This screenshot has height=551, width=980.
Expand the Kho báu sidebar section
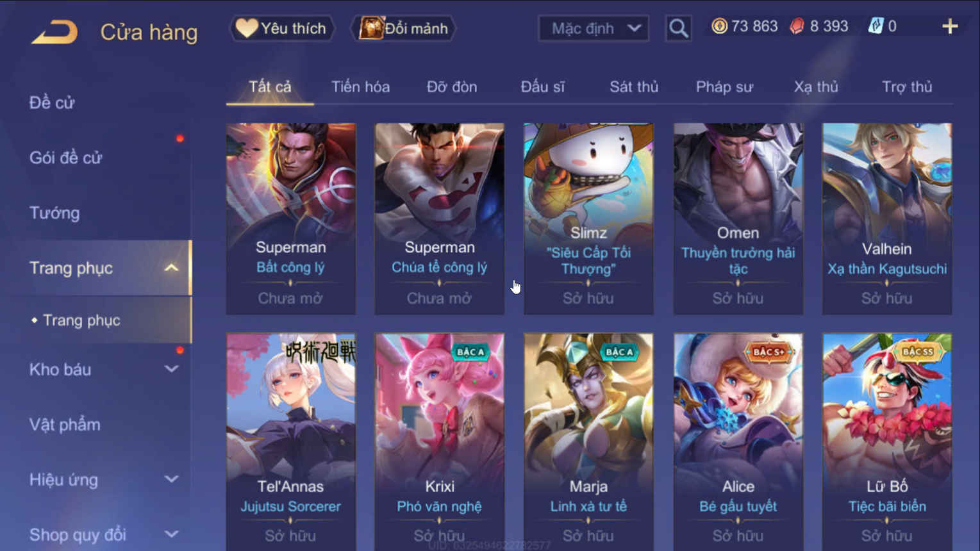[171, 369]
